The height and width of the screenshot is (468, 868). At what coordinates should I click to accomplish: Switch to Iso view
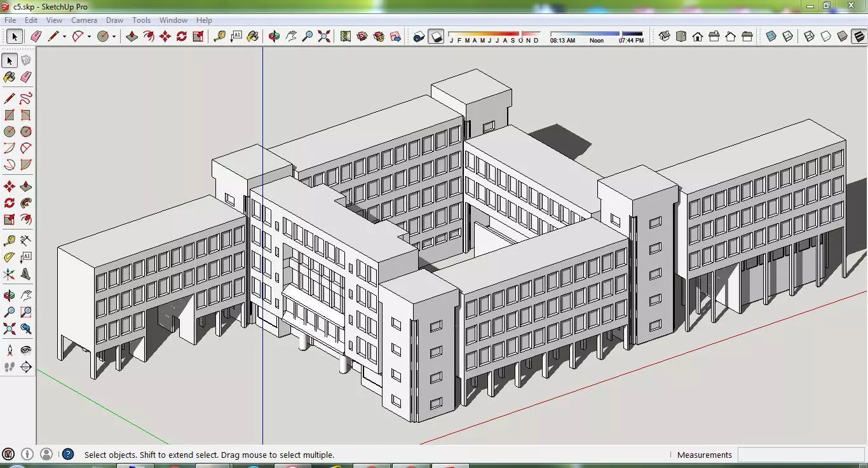[665, 36]
